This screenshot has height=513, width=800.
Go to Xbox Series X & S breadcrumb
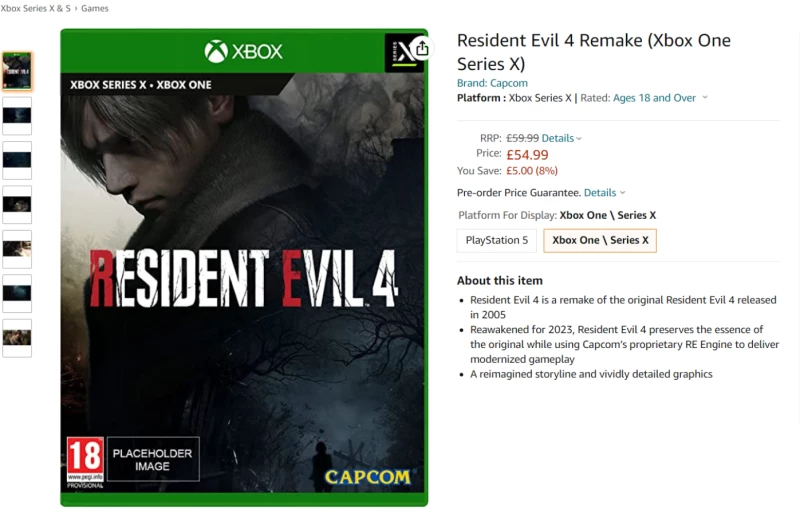[36, 8]
